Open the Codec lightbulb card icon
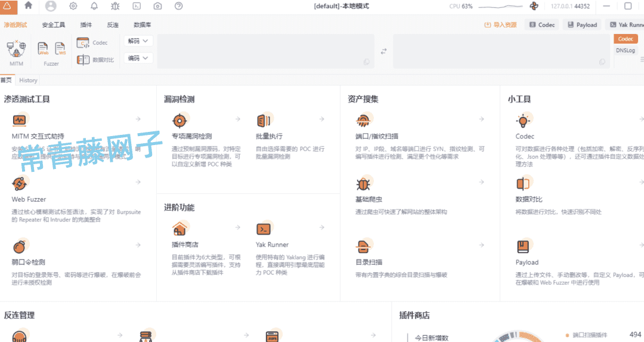This screenshot has height=342, width=644. 524,120
